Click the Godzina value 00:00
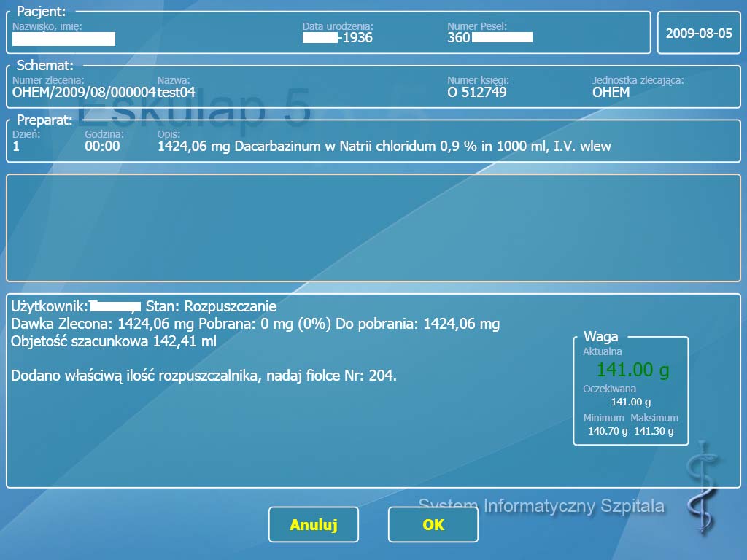 tap(102, 146)
